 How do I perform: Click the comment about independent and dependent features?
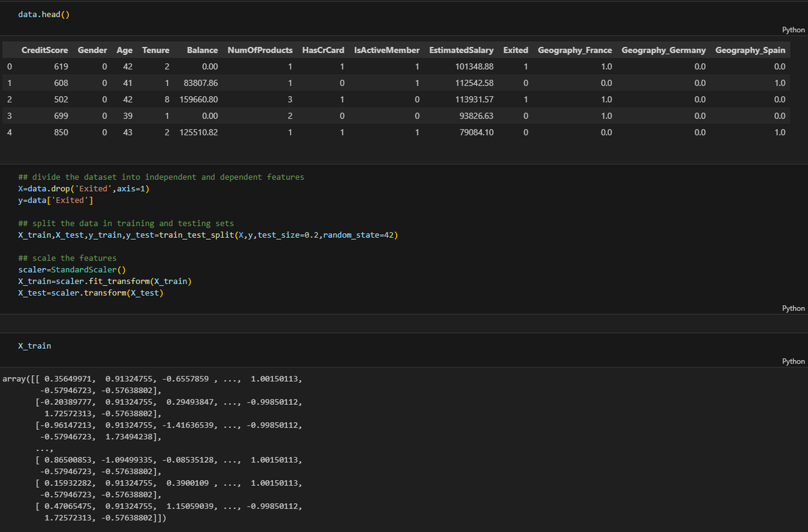coord(161,177)
